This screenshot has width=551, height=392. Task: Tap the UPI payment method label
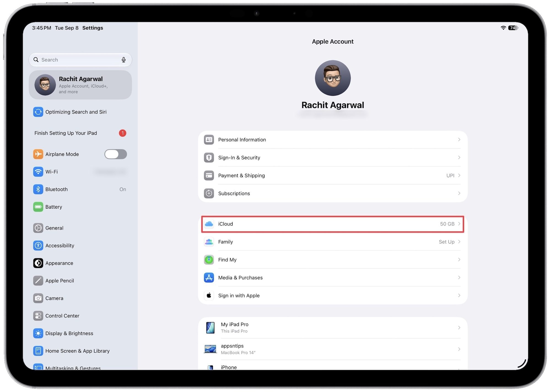[x=450, y=175]
